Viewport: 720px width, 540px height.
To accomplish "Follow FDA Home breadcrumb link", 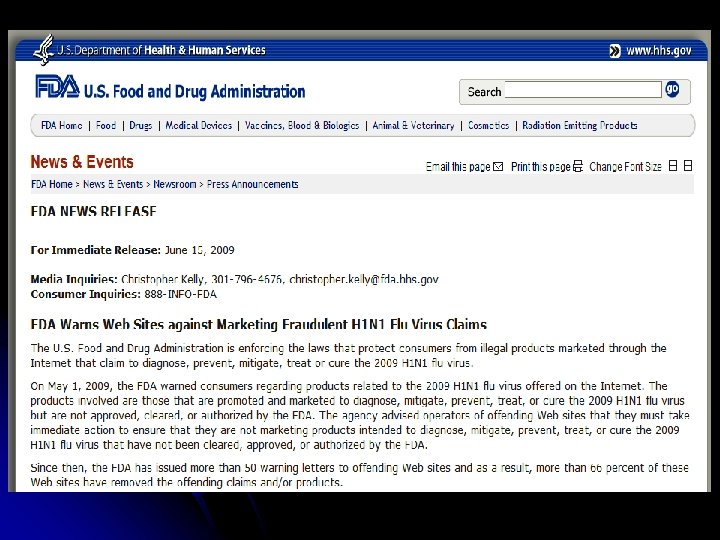I will [52, 184].
